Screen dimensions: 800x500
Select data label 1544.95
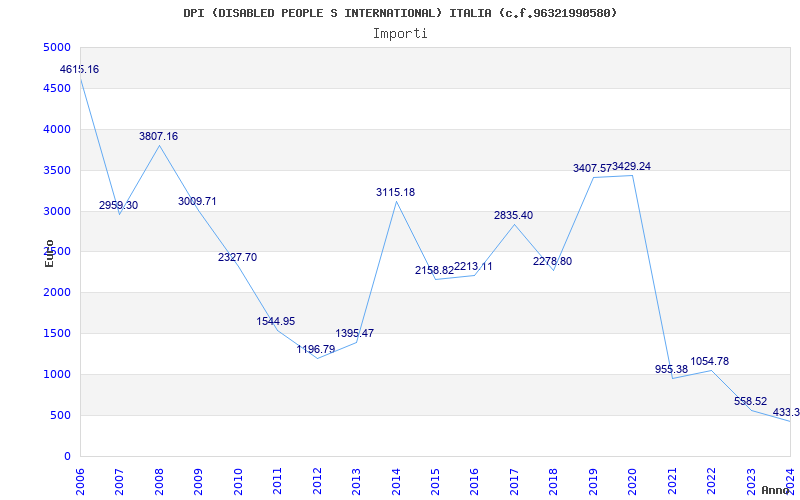[x=276, y=321]
